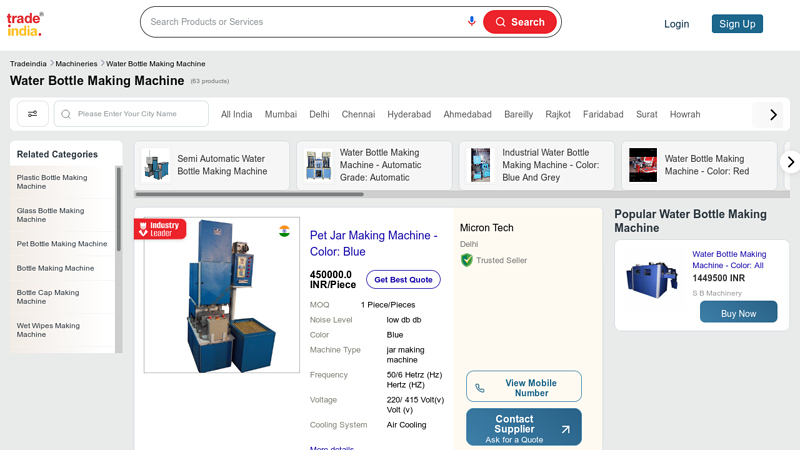Screen dimensions: 800x450
Task: Click Get Best Quote button
Action: pos(403,280)
